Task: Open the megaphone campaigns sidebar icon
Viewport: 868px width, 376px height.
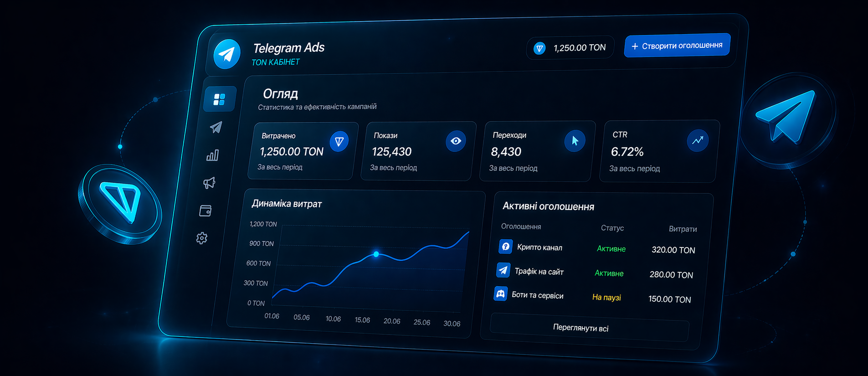Action: coord(209,183)
